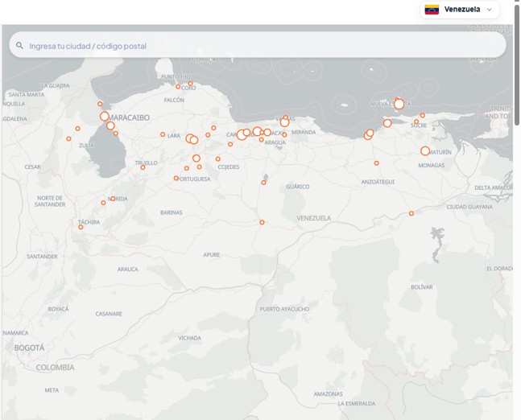Click the BARINAS state label on the map

pyautogui.click(x=172, y=212)
